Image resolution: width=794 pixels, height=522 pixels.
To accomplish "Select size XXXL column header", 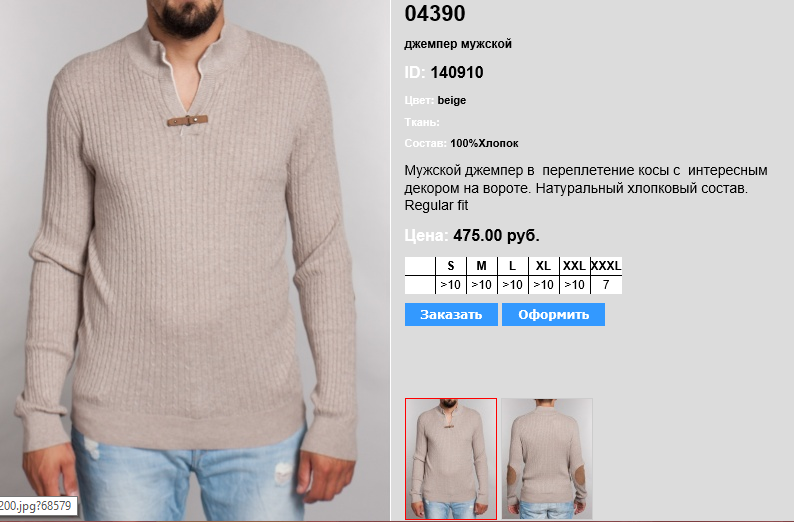I will [x=606, y=266].
